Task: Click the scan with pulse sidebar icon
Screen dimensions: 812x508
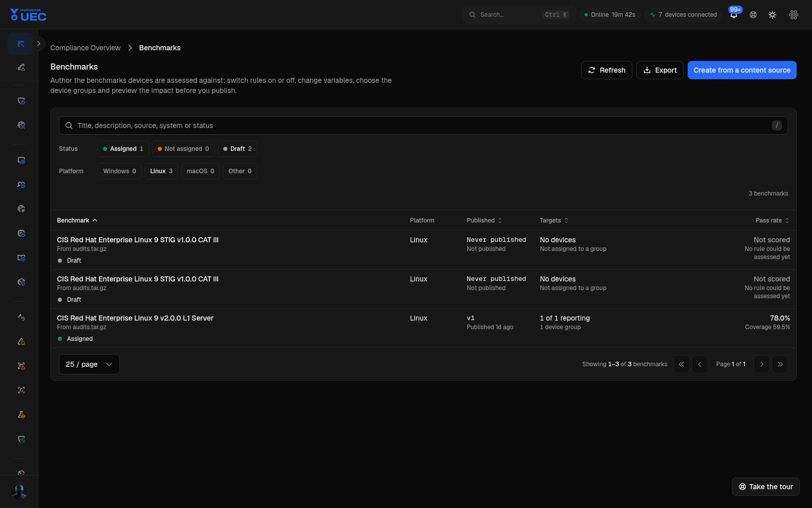Action: click(x=21, y=390)
